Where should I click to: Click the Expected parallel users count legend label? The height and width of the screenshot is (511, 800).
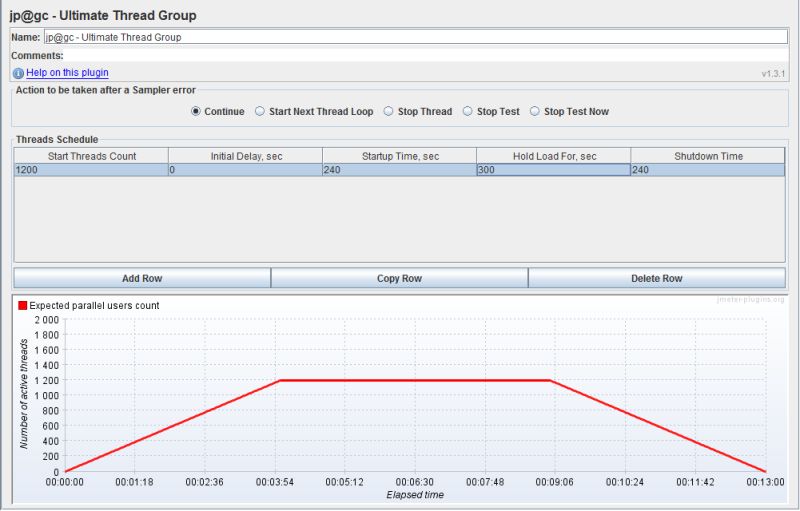pos(94,305)
